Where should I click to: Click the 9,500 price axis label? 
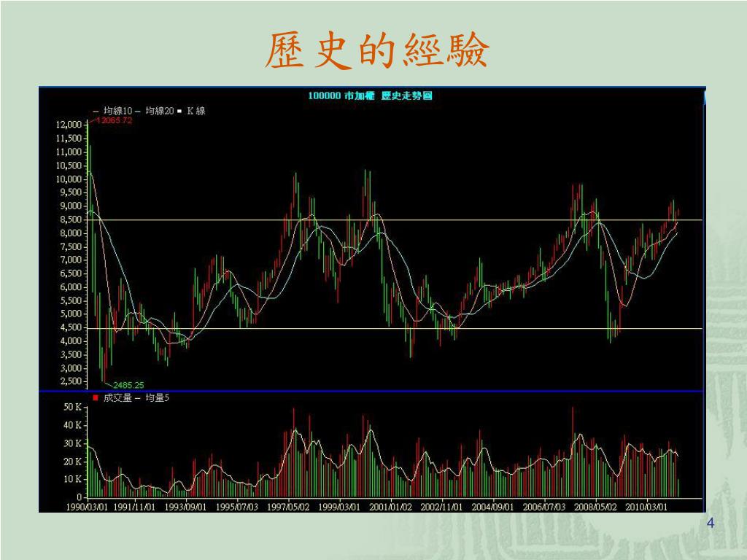pos(71,192)
